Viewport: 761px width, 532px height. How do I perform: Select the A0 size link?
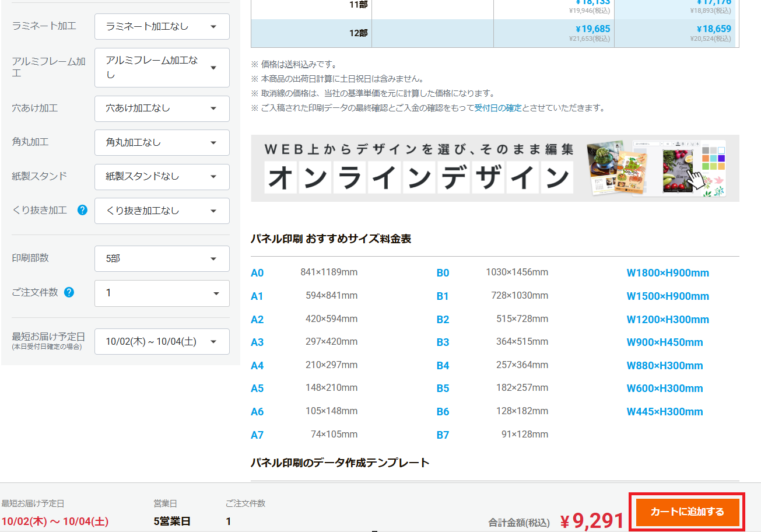pos(257,273)
